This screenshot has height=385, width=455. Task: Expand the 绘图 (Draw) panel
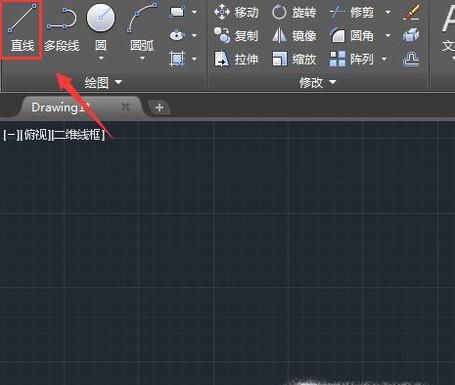103,82
